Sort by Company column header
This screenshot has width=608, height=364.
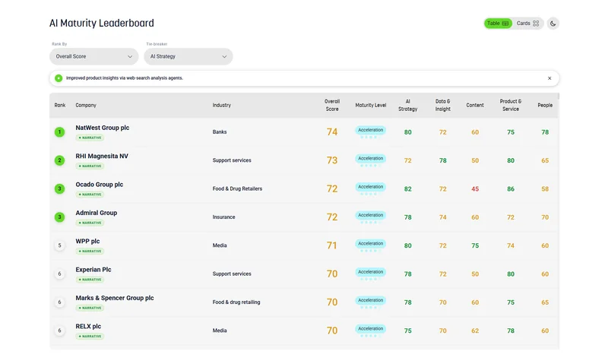pyautogui.click(x=86, y=105)
